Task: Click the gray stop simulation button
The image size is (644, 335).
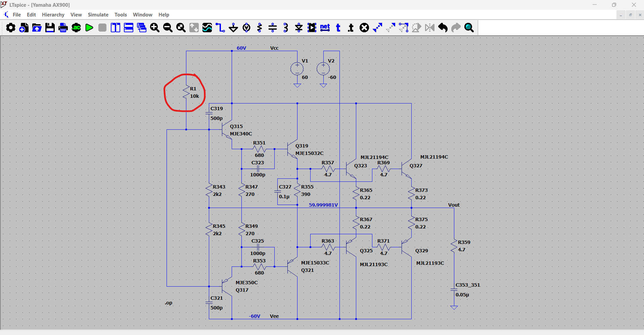Action: pyautogui.click(x=102, y=28)
